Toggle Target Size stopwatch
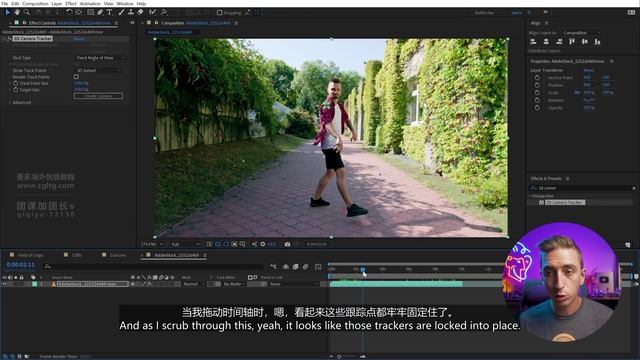Image resolution: width=640 pixels, height=360 pixels. pos(16,89)
